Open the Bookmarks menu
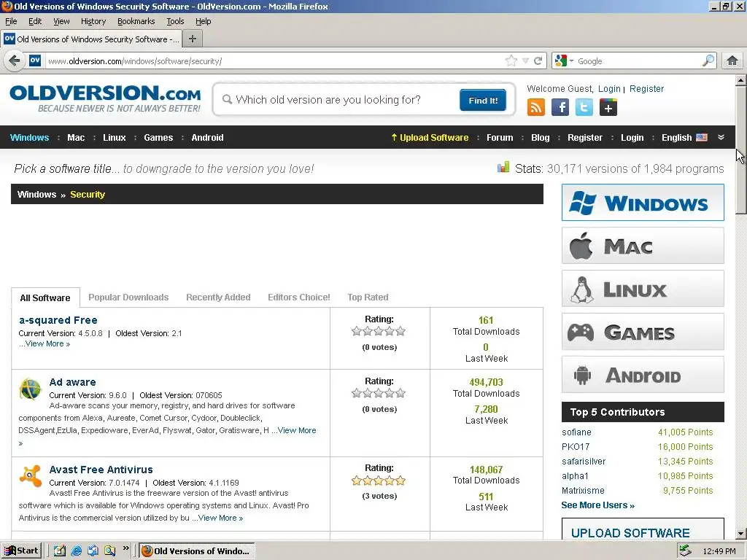Screen dimensions: 747x560 (x=136, y=21)
